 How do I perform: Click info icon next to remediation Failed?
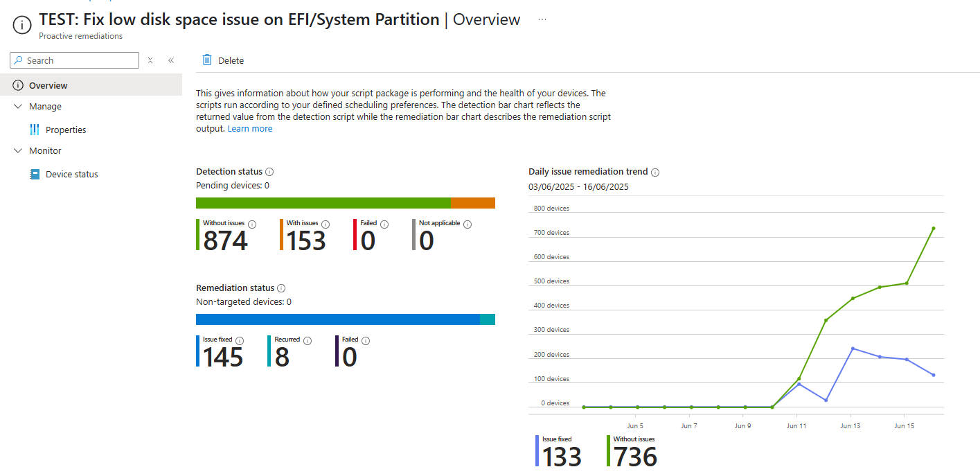tap(366, 340)
